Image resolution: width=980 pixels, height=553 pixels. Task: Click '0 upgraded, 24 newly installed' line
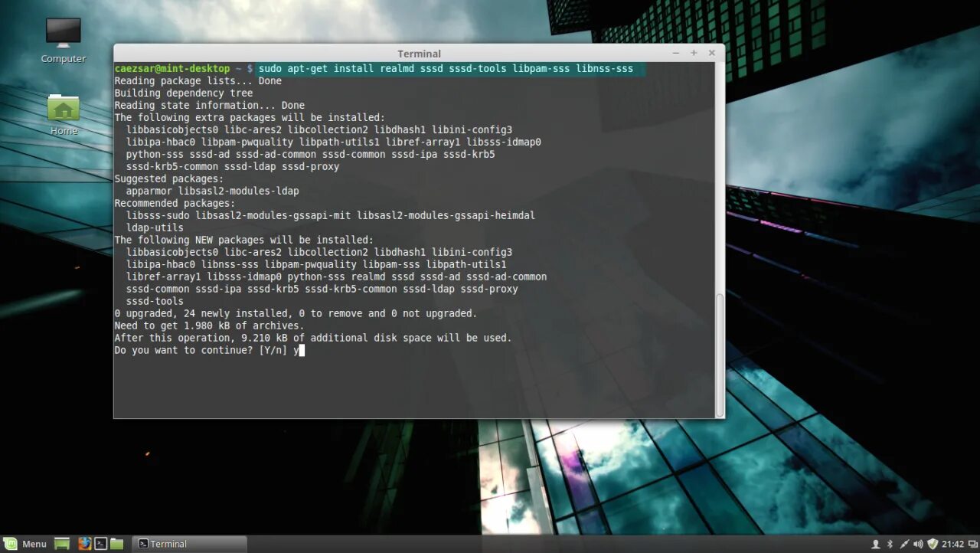296,313
